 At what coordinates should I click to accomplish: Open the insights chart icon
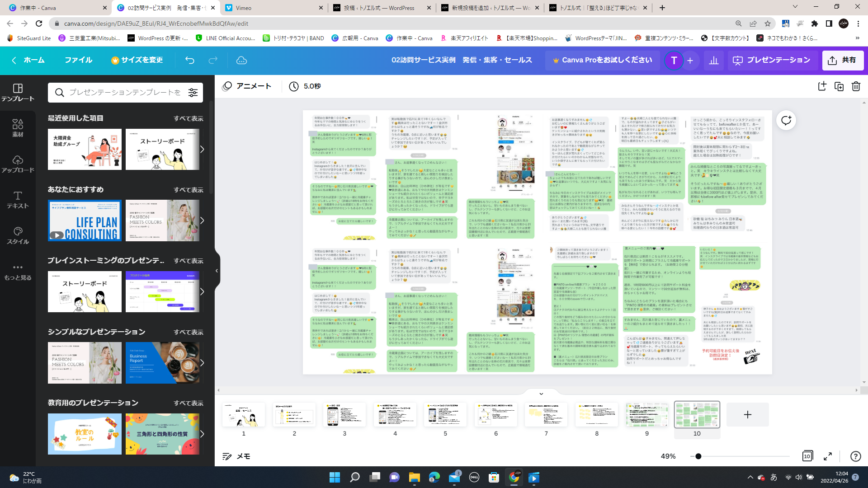click(714, 60)
